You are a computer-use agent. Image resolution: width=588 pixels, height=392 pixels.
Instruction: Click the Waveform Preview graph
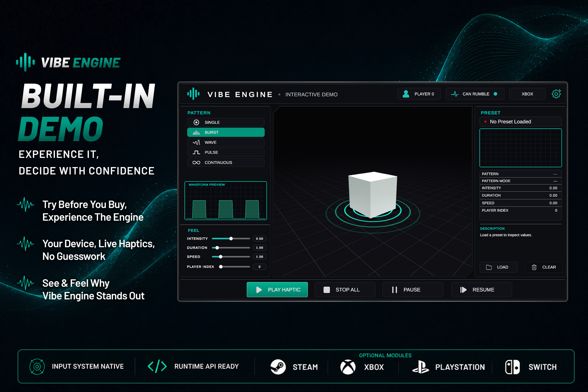point(226,201)
